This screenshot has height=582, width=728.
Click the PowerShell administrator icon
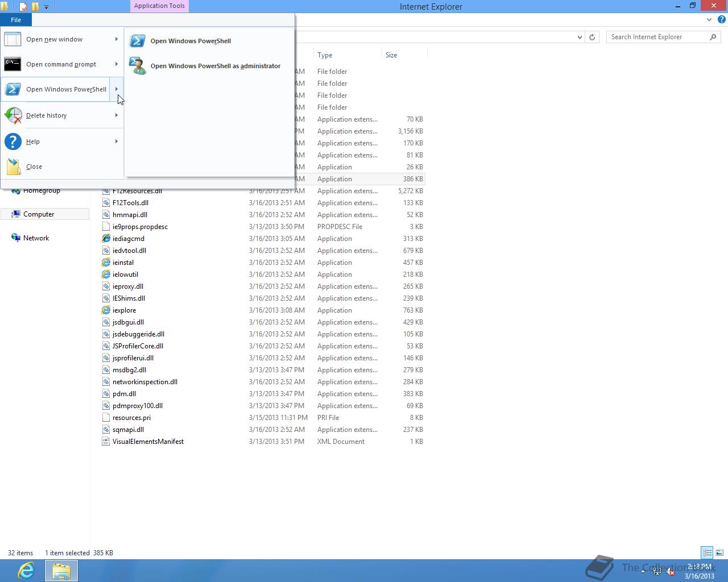[137, 66]
